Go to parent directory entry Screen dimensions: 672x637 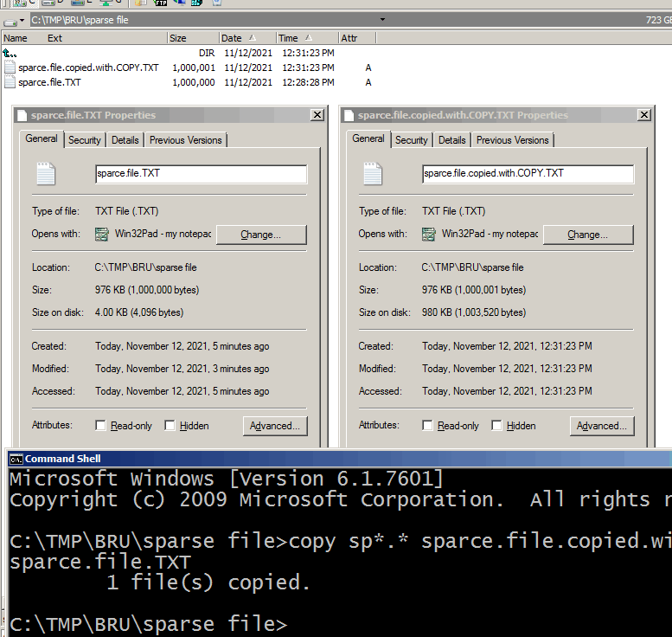(10, 53)
